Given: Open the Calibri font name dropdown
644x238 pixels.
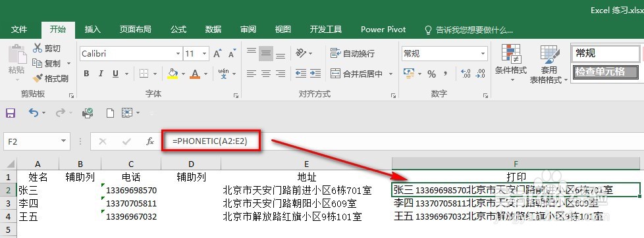Looking at the screenshot, I should click(x=178, y=54).
